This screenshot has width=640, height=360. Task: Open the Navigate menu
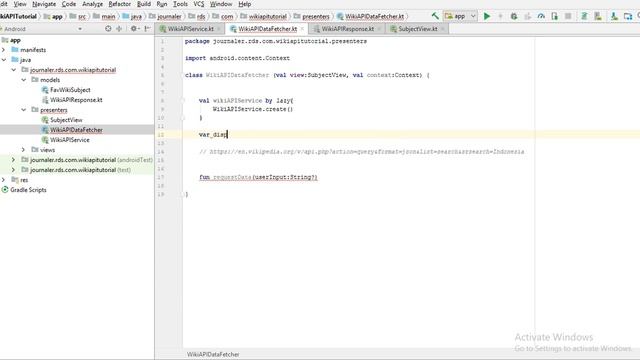point(44,4)
